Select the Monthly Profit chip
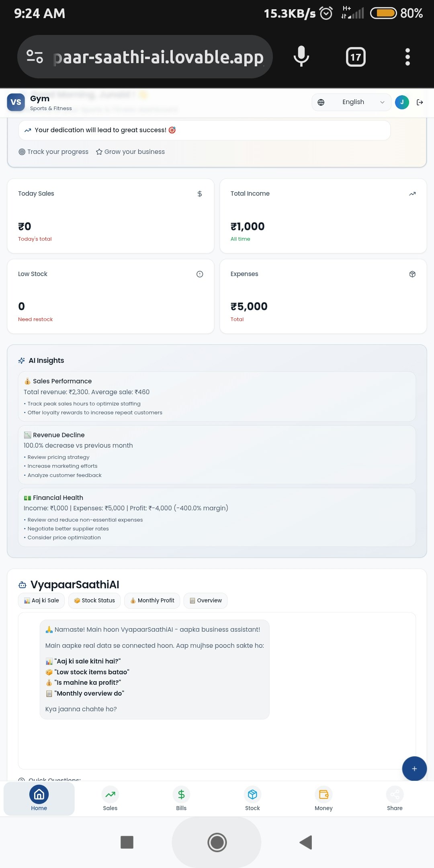 click(x=152, y=601)
